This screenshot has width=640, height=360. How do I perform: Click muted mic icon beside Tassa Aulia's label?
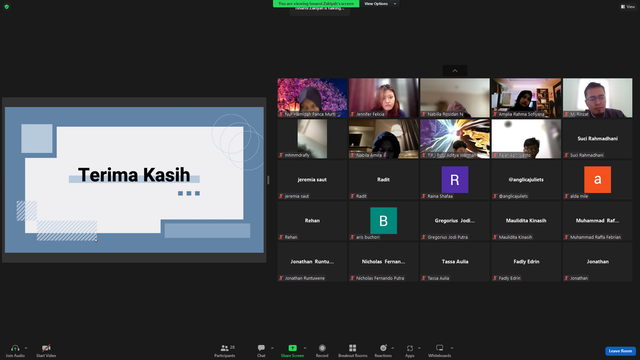(x=424, y=278)
